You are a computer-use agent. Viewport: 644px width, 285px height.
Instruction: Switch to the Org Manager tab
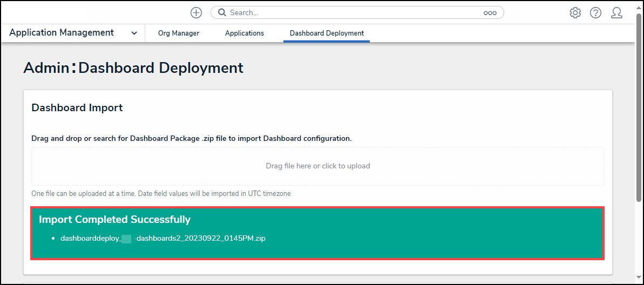tap(179, 33)
